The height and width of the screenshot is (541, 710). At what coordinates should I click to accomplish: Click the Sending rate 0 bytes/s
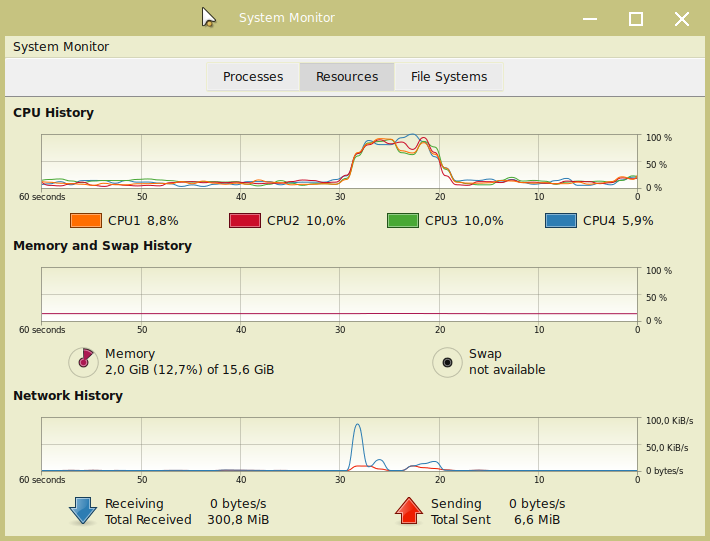pyautogui.click(x=537, y=504)
